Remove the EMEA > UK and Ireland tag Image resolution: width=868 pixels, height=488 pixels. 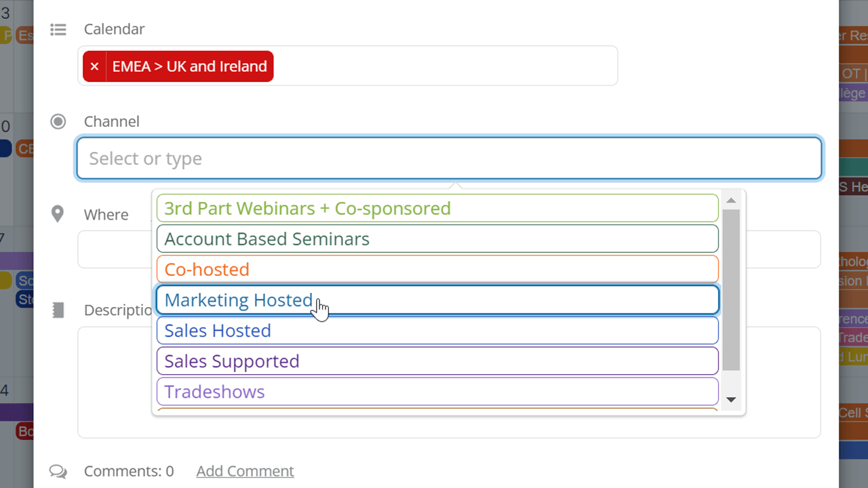(94, 66)
